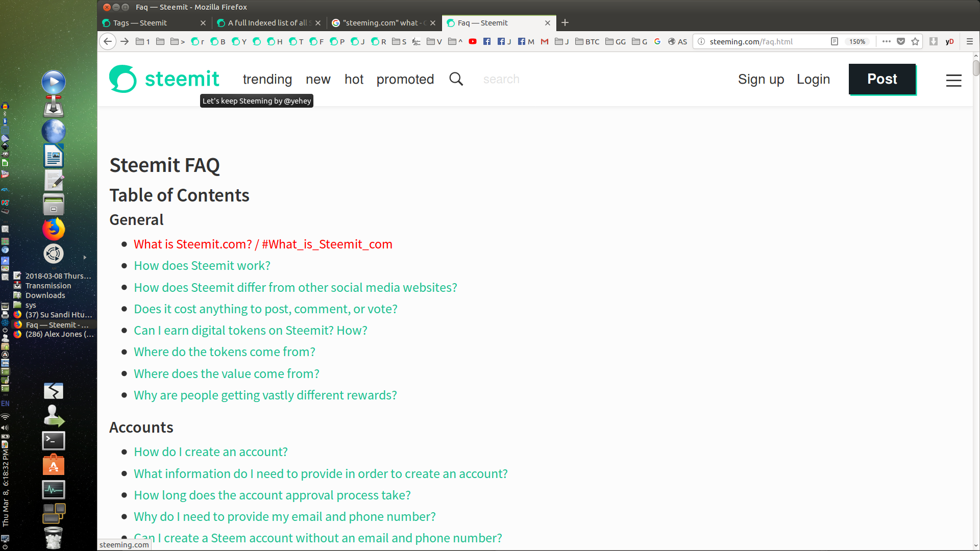Screen dimensions: 980x551
Task: Open page actions three-dots menu
Action: [x=887, y=41]
